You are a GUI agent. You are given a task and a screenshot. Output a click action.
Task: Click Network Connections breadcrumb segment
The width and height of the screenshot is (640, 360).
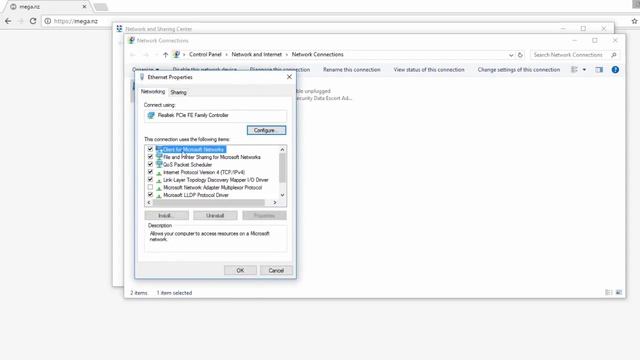click(317, 54)
